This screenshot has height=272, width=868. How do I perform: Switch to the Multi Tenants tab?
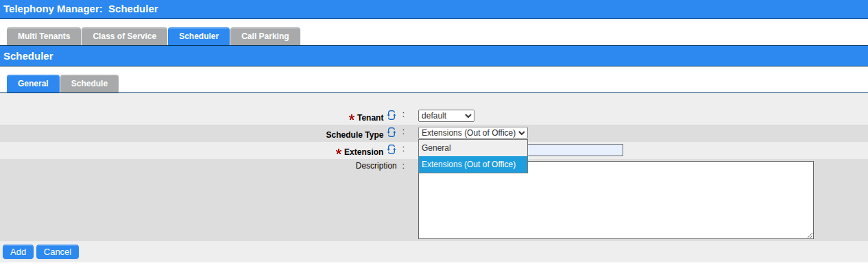click(x=44, y=36)
